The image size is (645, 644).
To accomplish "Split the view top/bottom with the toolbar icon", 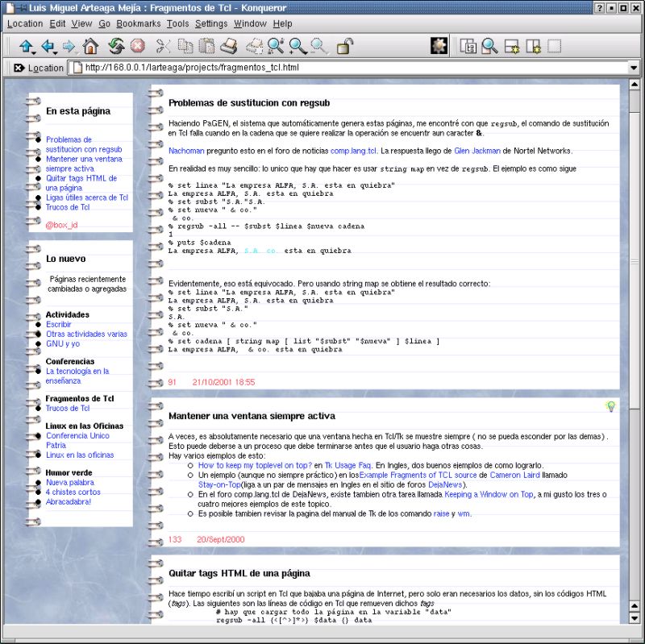I will [x=512, y=47].
